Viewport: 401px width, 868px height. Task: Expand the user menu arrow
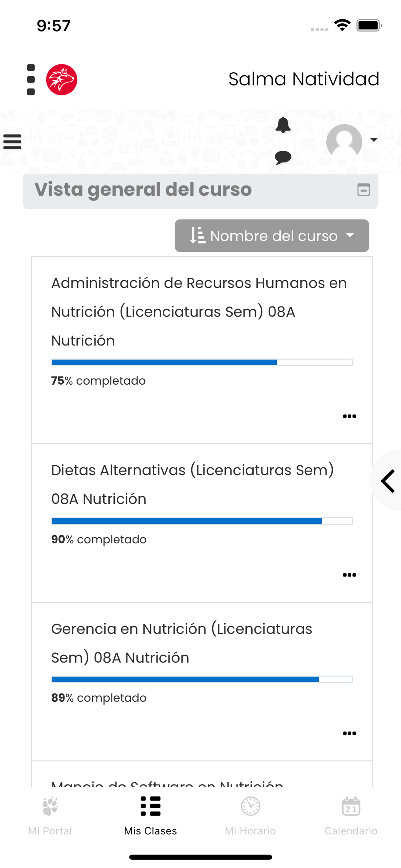(374, 139)
